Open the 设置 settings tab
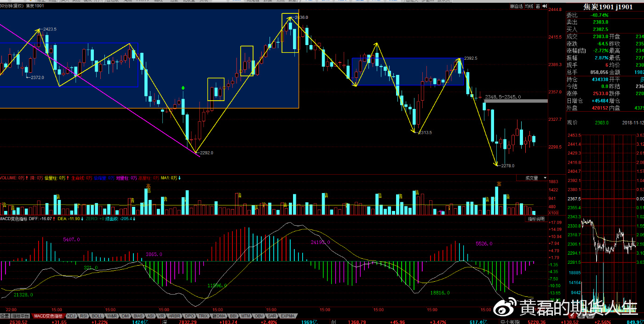 (5, 316)
